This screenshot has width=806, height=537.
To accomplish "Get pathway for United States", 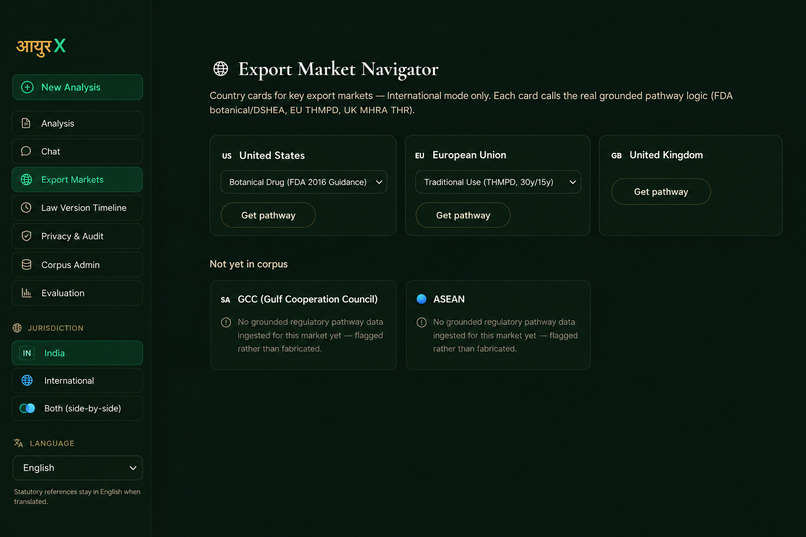I will click(268, 215).
